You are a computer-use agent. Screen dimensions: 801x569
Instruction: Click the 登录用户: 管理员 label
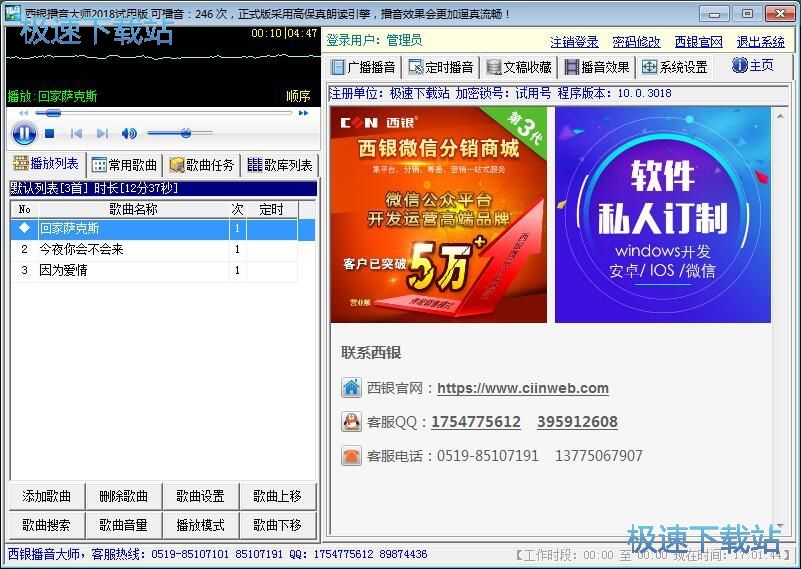(x=374, y=40)
